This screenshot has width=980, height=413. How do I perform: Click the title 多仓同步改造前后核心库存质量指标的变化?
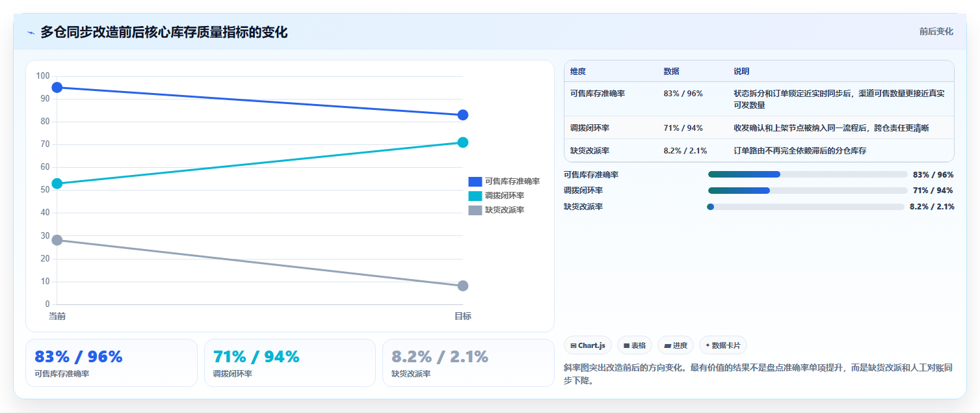(x=164, y=32)
